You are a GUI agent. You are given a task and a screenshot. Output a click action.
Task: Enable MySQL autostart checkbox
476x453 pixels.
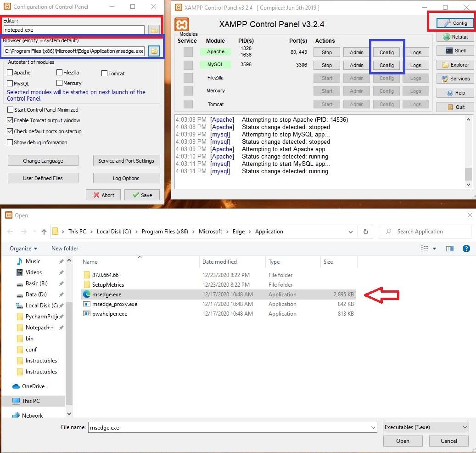click(10, 83)
